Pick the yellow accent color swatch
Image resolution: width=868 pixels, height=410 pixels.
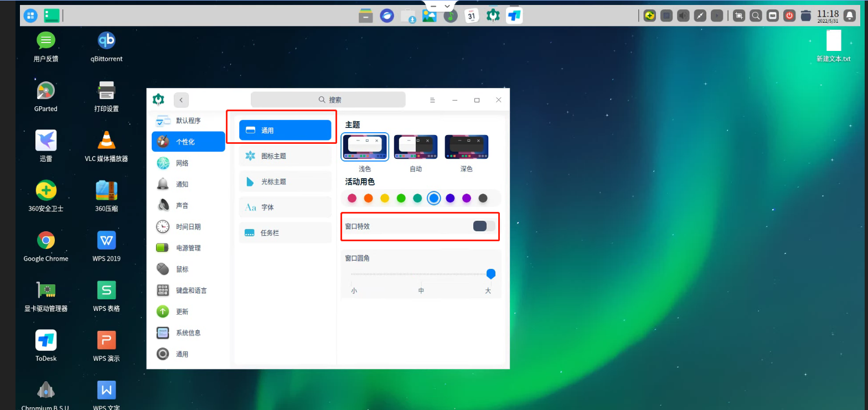[x=385, y=198]
